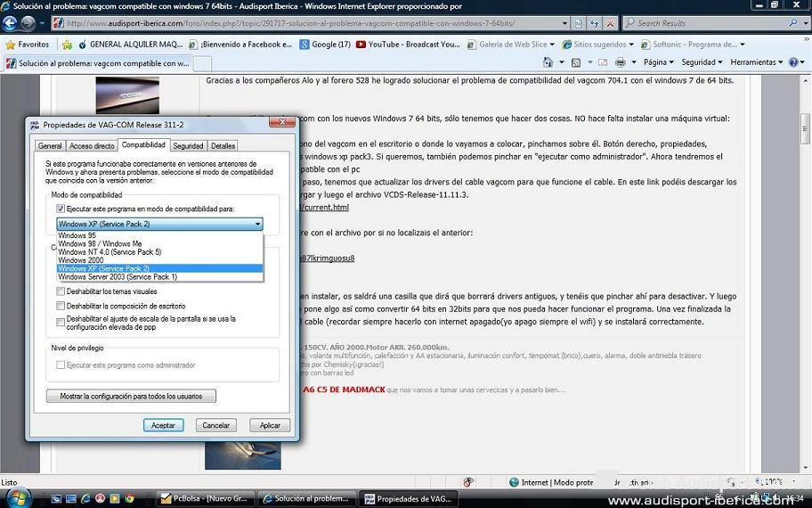812x508 pixels.
Task: Open the Windows Start orb
Action: coord(16,496)
